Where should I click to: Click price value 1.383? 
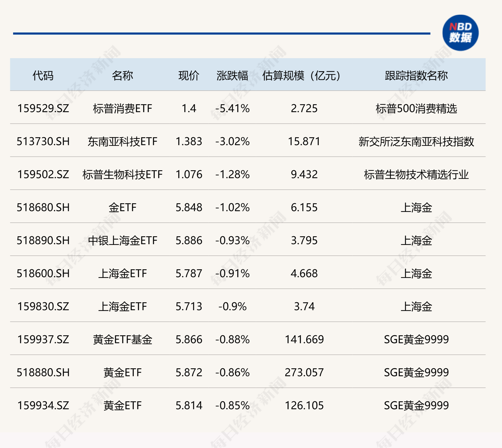(x=189, y=141)
